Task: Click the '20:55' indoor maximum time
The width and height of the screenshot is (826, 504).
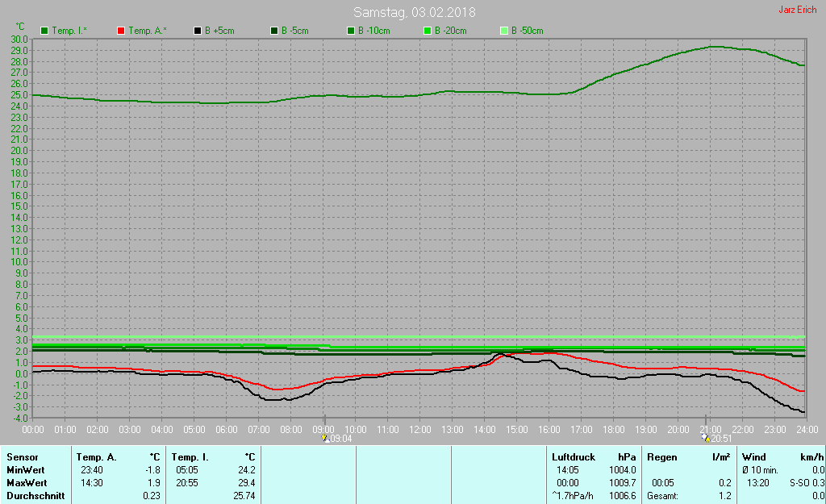Action: [x=187, y=483]
